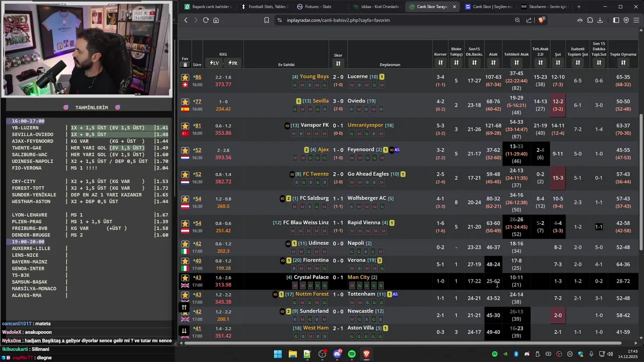Sort table by Skor column
The height and width of the screenshot is (362, 644).
(338, 63)
